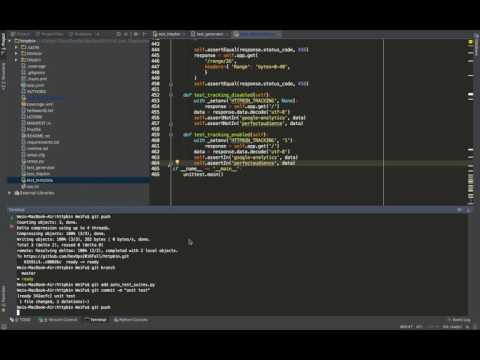The width and height of the screenshot is (480, 360).
Task: Select setup.cfg in the project tree
Action: point(33,155)
